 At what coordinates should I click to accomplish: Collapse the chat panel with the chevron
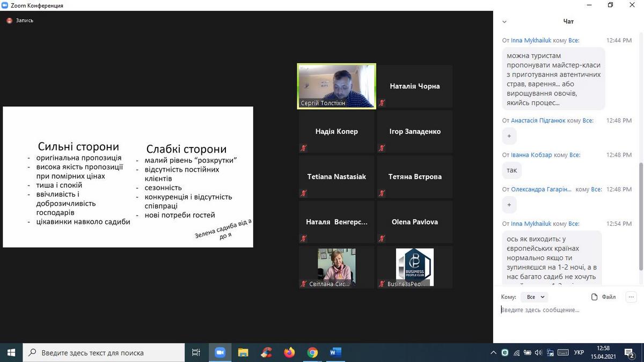(x=504, y=21)
